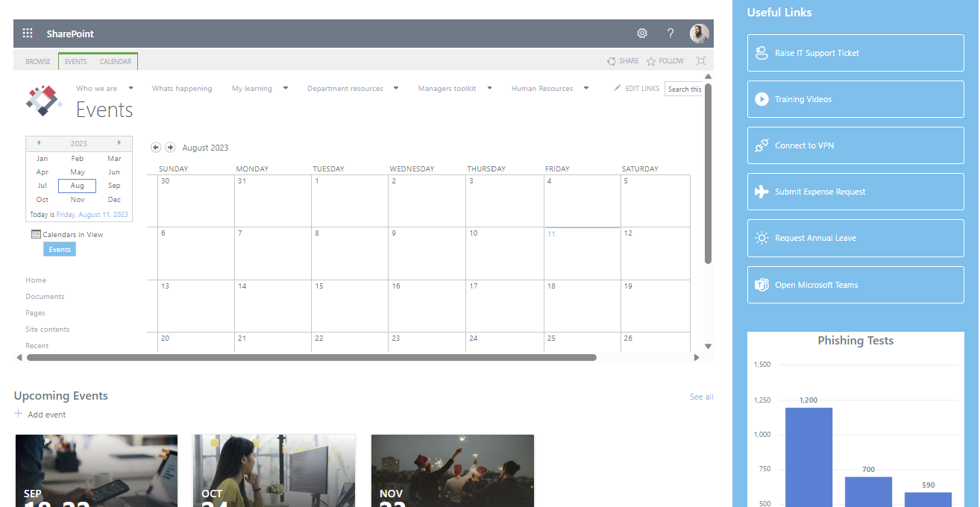Click the Follow star icon

pos(651,61)
